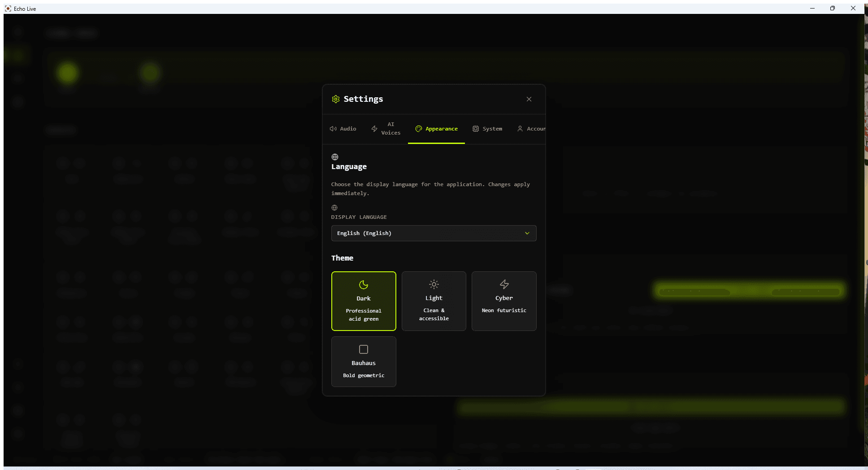
Task: Click the lightning icon on AI Voices tab
Action: click(x=374, y=129)
